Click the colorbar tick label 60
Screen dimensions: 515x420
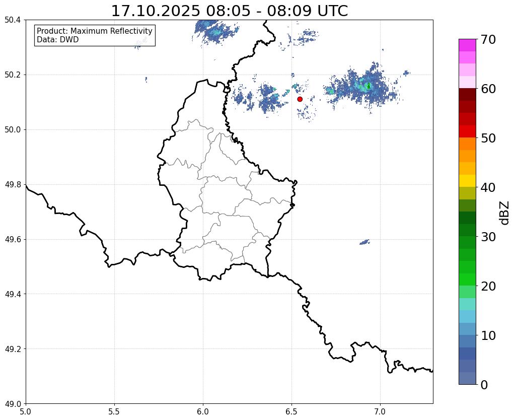pyautogui.click(x=488, y=89)
